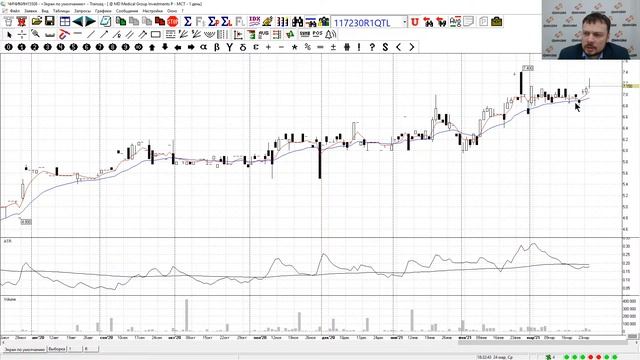Image resolution: width=640 pixels, height=360 pixels.
Task: Click the floppy disk save icon
Action: click(50, 22)
